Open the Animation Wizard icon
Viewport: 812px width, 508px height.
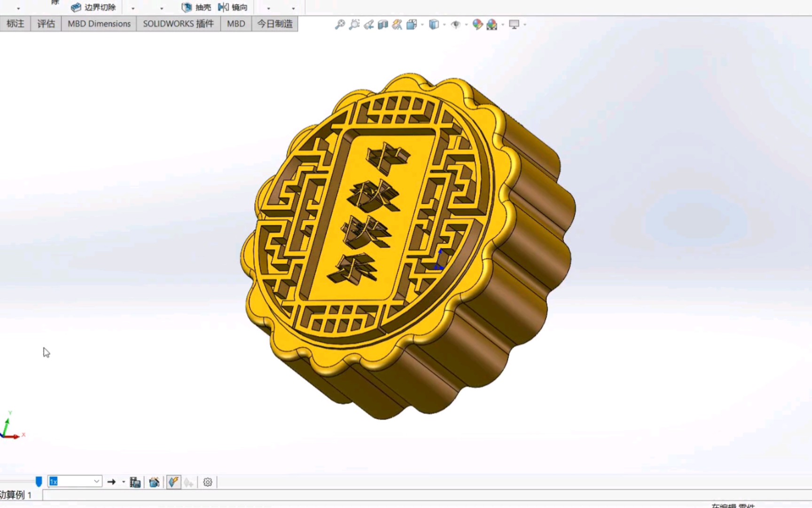pos(154,482)
